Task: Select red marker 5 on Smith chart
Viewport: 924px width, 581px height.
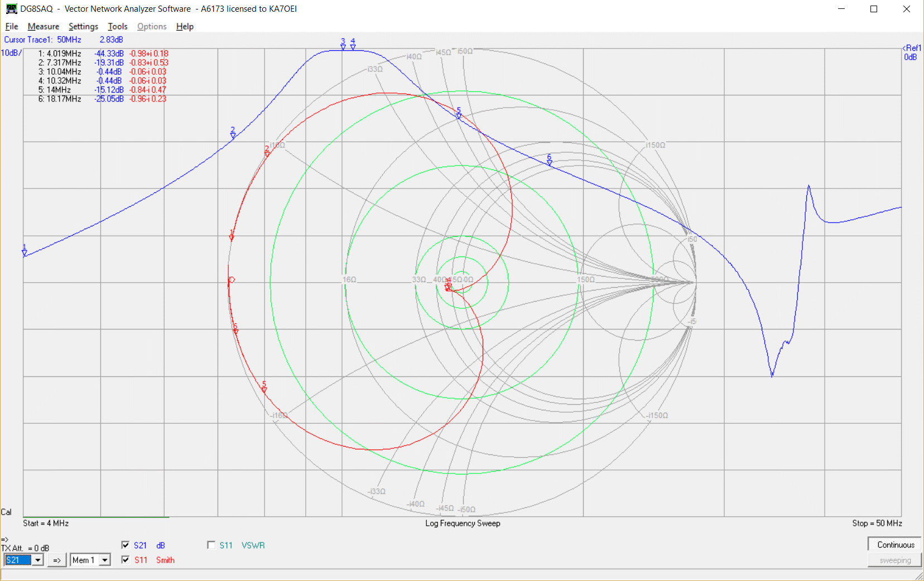Action: [x=264, y=389]
